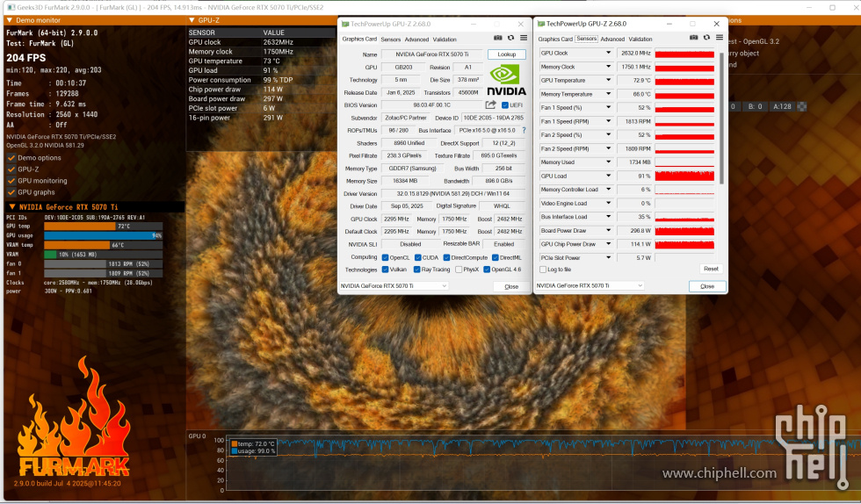Switch to Validation tab in Sensors window

tap(640, 39)
